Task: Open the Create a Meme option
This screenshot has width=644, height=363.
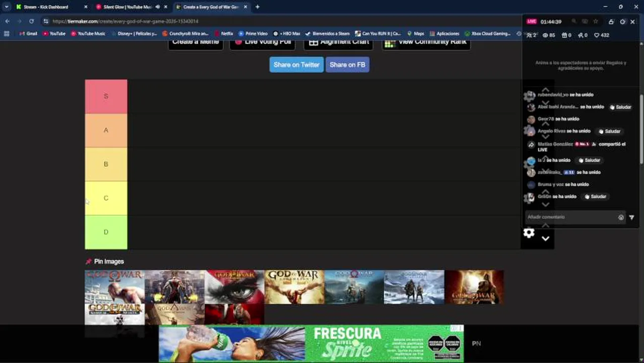Action: click(x=196, y=42)
